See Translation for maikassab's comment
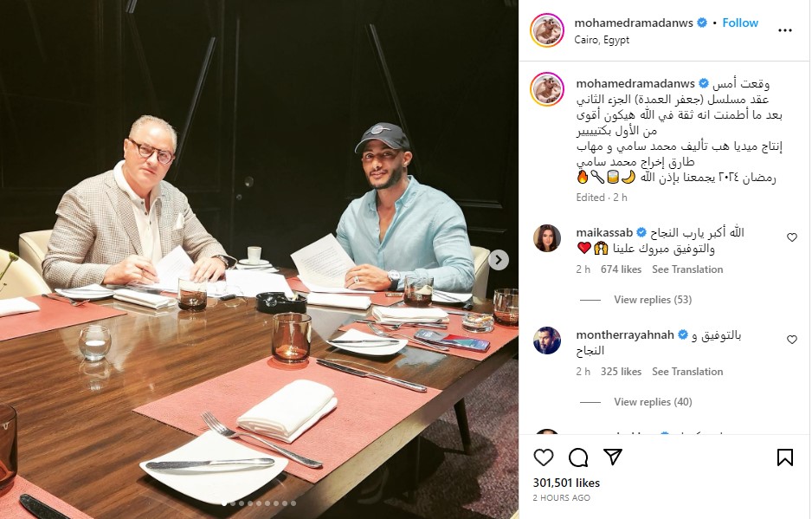 tap(687, 269)
